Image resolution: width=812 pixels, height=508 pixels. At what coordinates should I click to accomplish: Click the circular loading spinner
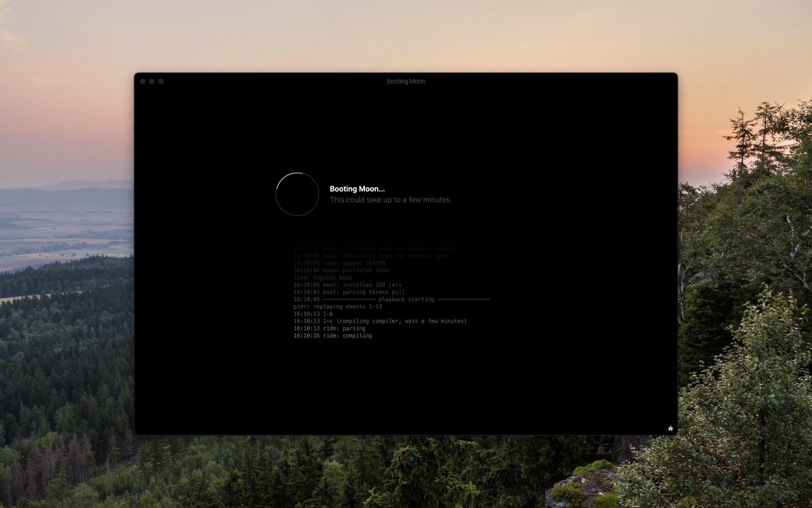pyautogui.click(x=297, y=194)
